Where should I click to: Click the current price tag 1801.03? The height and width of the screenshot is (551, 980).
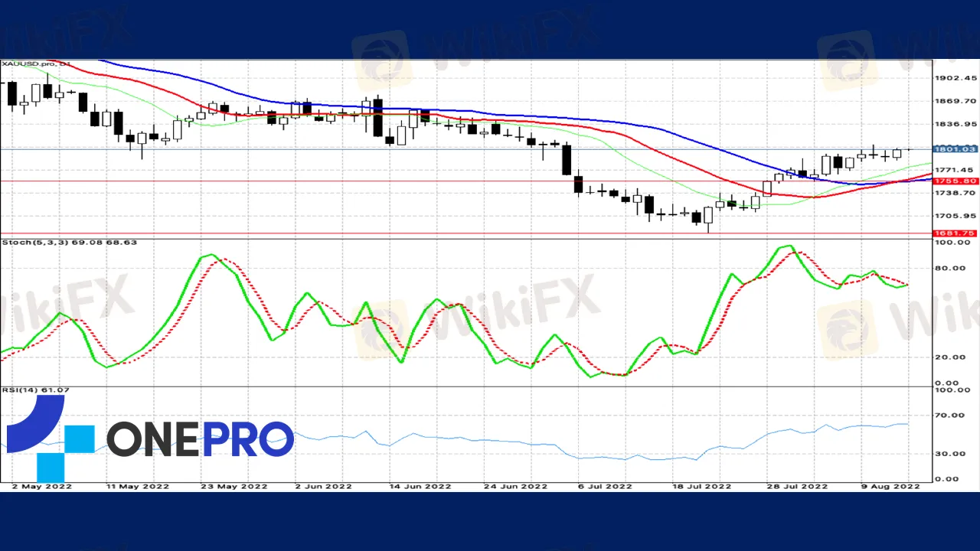[955, 149]
